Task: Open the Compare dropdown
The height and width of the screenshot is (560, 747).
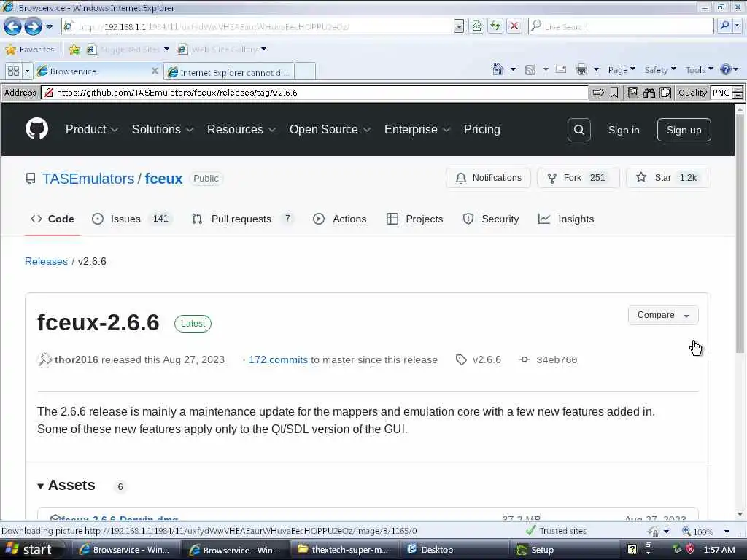Action: click(663, 315)
